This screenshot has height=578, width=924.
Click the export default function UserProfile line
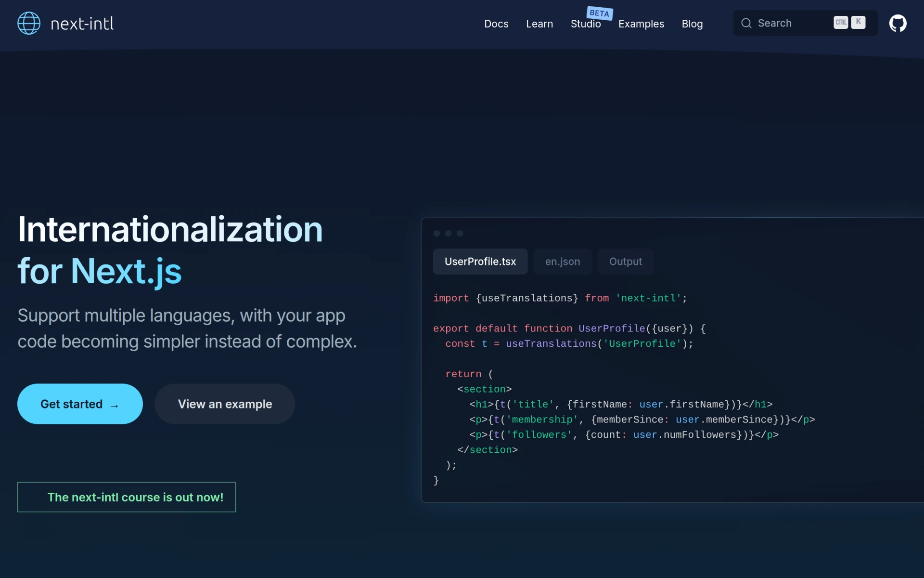pyautogui.click(x=569, y=328)
